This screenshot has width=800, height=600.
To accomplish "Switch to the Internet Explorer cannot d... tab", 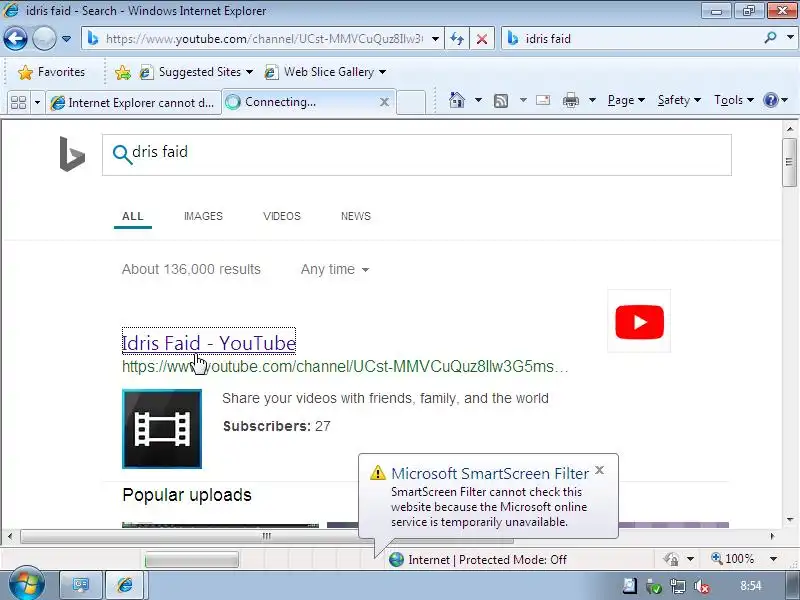I will pyautogui.click(x=134, y=103).
